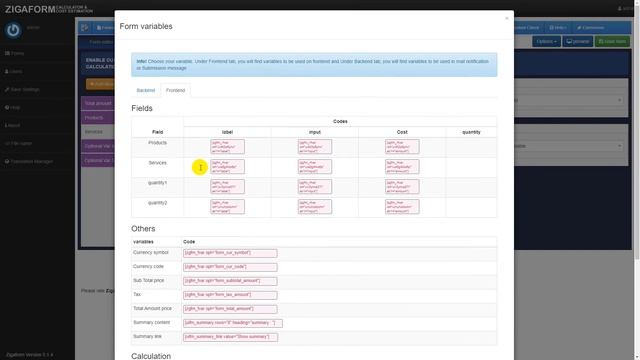This screenshot has height=360, width=640.
Task: Open the lower dropdown in the right panel
Action: point(569,146)
